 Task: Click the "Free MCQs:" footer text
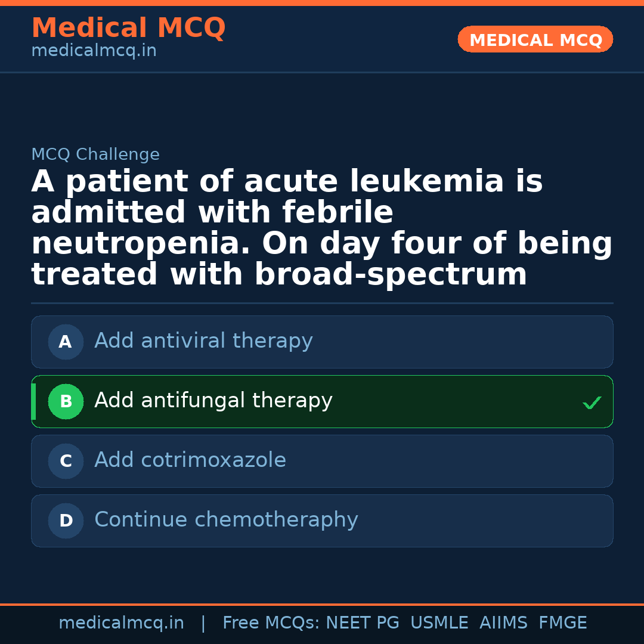(x=271, y=623)
